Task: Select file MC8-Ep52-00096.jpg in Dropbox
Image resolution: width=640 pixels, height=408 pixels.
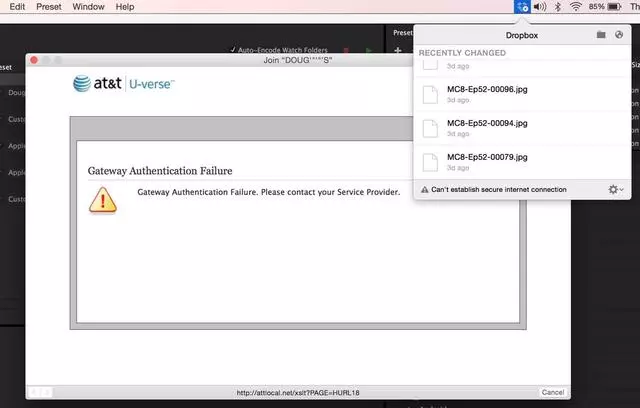Action: [x=522, y=94]
